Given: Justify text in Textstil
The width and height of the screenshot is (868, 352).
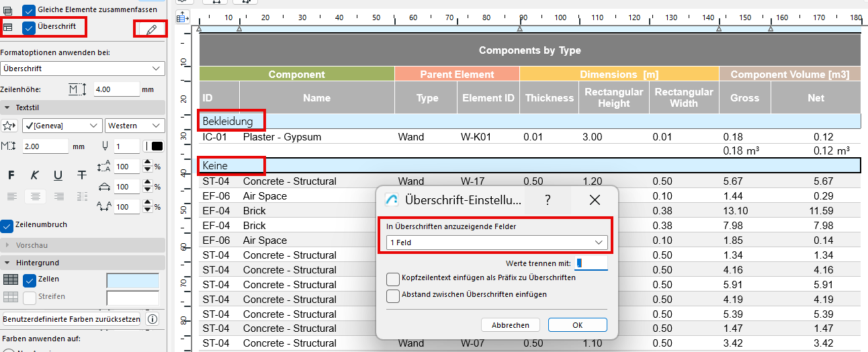Looking at the screenshot, I should (82, 196).
